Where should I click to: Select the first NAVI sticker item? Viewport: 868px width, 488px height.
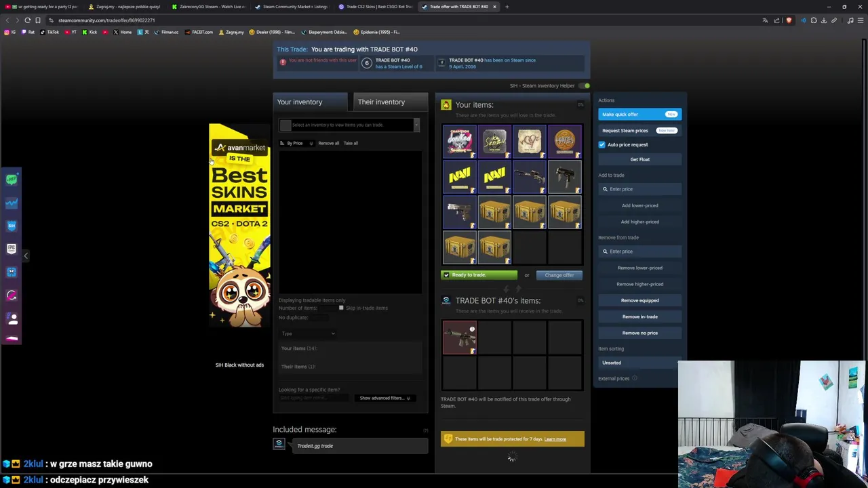[460, 178]
